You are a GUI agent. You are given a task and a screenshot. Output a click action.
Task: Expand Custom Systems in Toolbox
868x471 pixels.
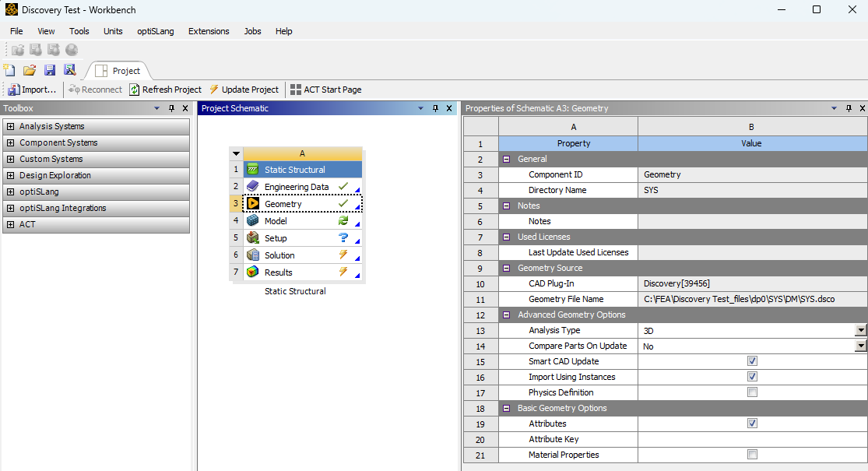point(11,159)
